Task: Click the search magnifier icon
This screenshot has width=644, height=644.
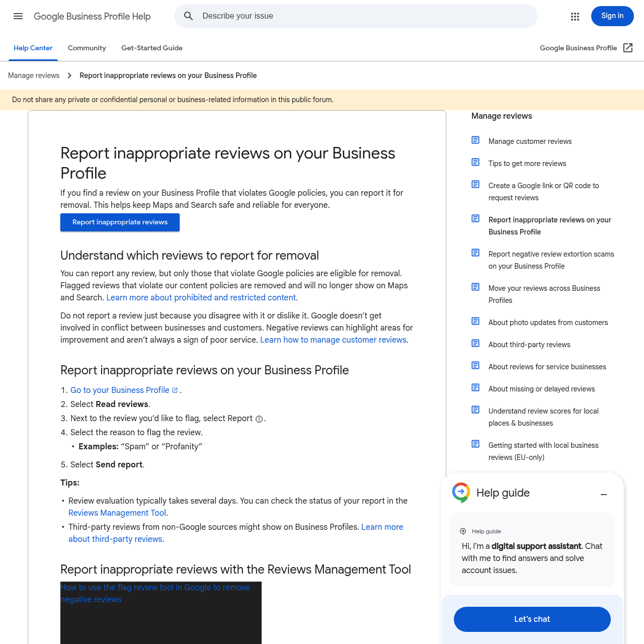Action: tap(189, 16)
